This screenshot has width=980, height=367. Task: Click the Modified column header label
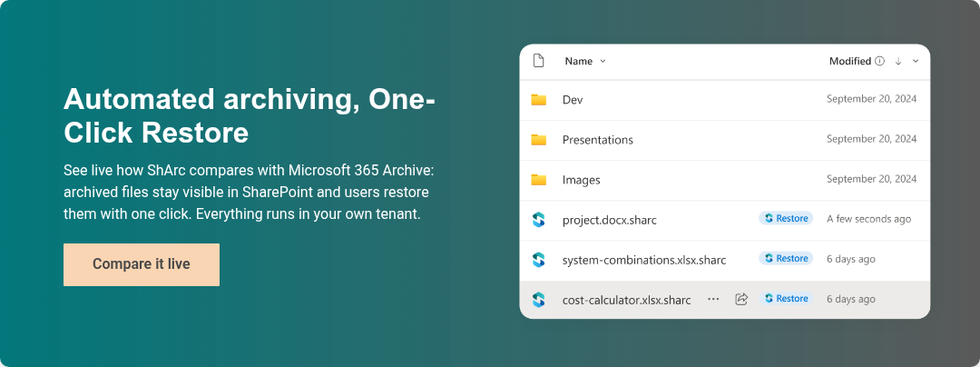click(x=850, y=61)
